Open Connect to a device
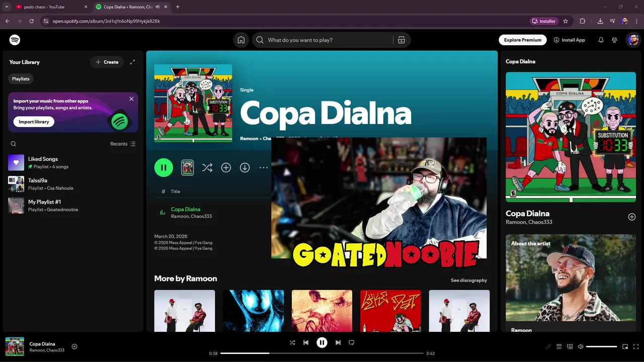This screenshot has height=362, width=644. point(570,346)
